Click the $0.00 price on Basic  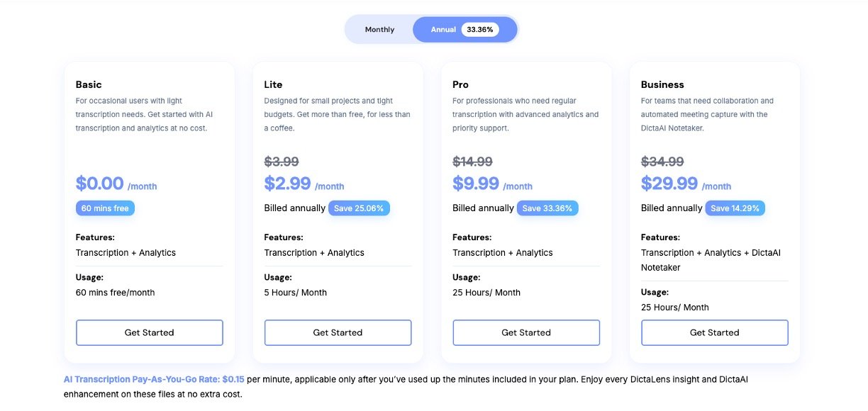[x=100, y=184]
